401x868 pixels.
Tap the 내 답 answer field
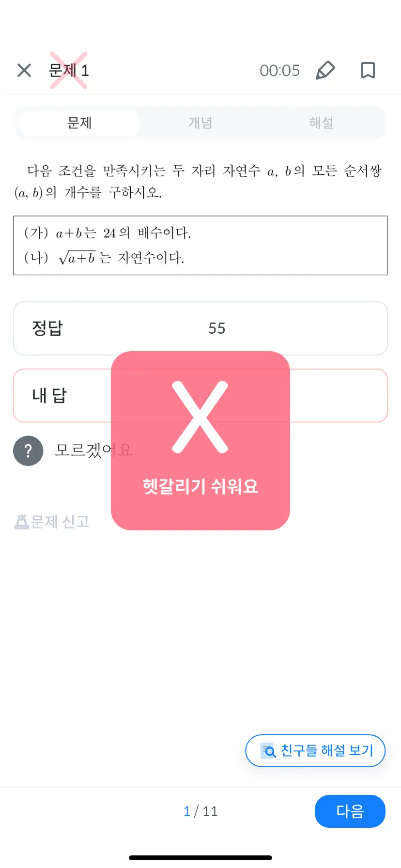tap(200, 396)
